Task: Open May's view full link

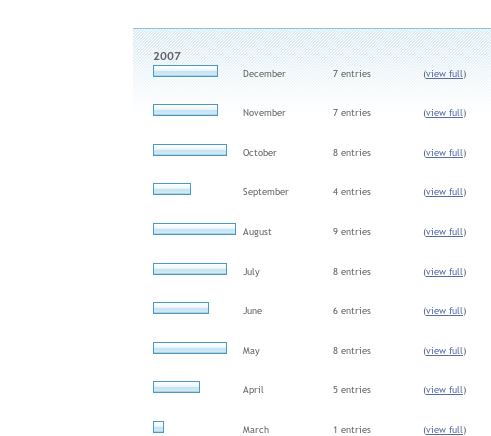Action: click(x=444, y=351)
